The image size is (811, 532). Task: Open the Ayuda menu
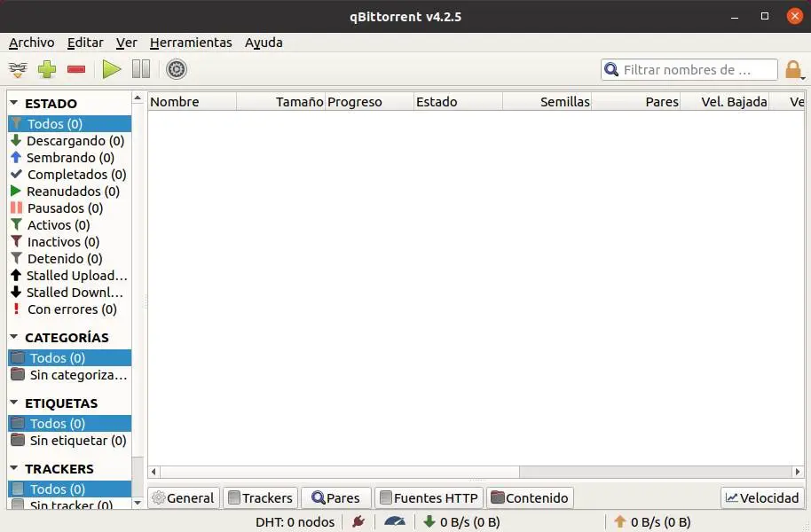coord(264,43)
